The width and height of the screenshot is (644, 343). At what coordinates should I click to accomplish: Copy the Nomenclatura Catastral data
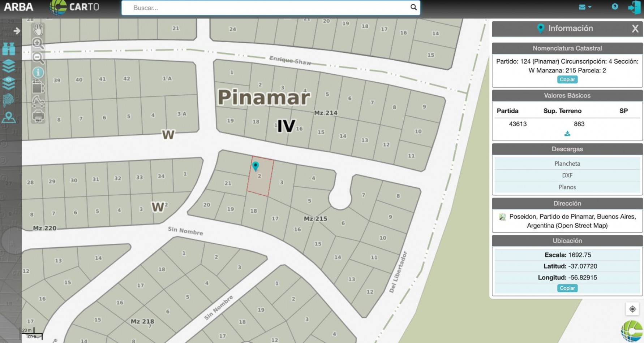tap(567, 79)
